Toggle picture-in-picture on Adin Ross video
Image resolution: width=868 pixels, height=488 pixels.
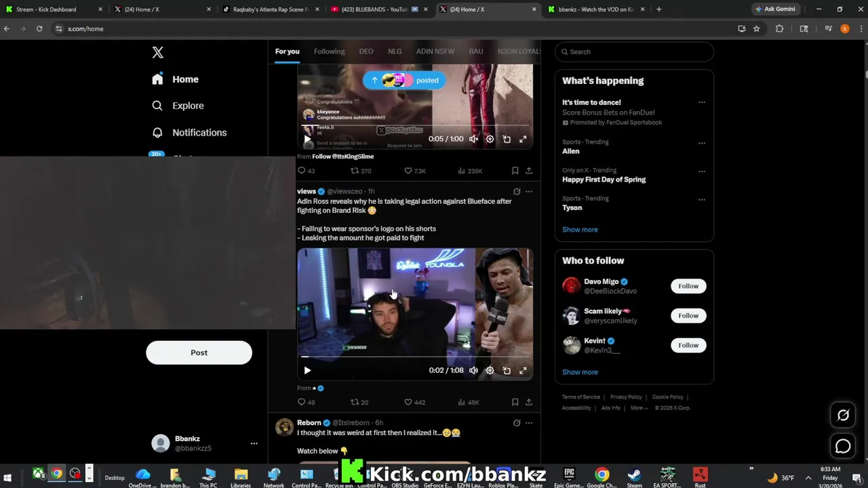click(507, 370)
